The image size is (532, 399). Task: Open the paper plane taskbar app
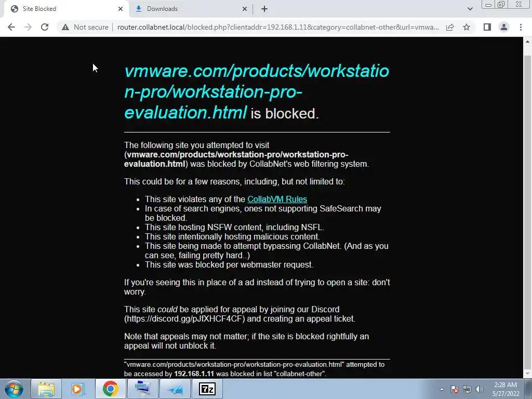175,389
